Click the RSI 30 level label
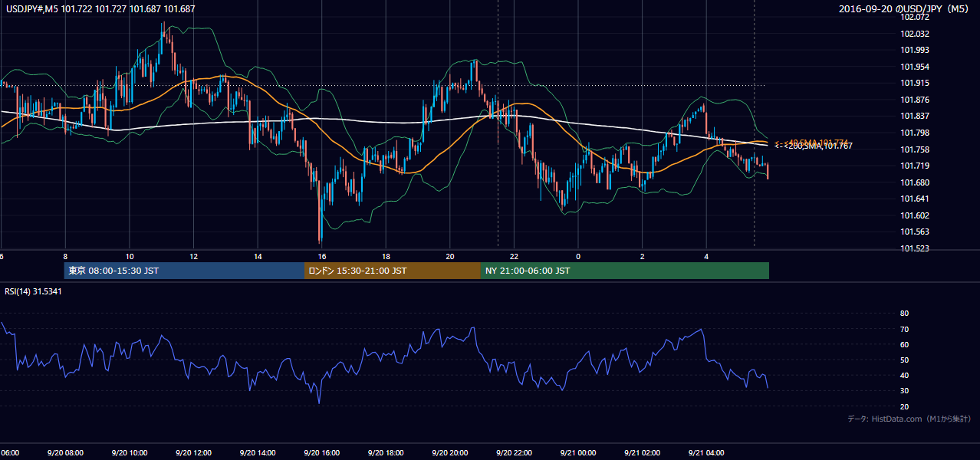Screen dimensions: 980x460 [x=904, y=391]
